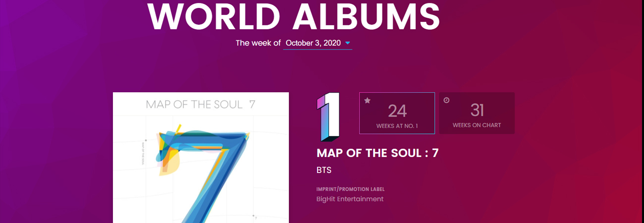Image resolution: width=644 pixels, height=223 pixels.
Task: Click the star icon in the No. 1 box
Action: pyautogui.click(x=368, y=101)
